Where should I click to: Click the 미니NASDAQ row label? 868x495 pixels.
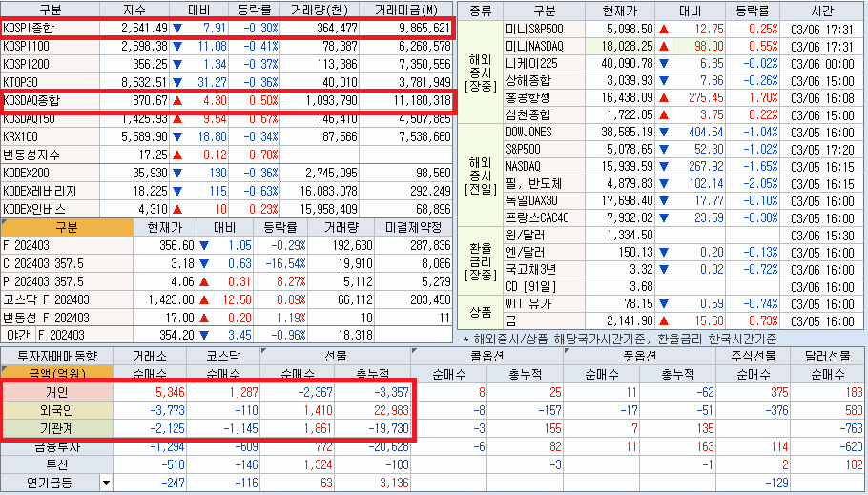(533, 46)
